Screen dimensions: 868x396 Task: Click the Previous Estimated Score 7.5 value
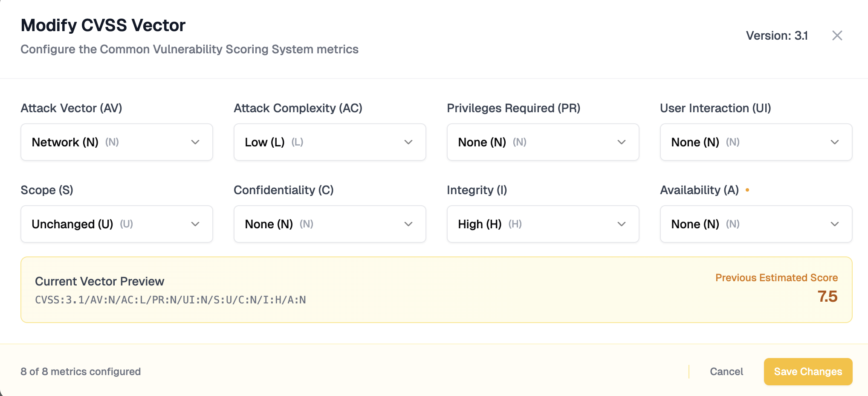point(827,297)
